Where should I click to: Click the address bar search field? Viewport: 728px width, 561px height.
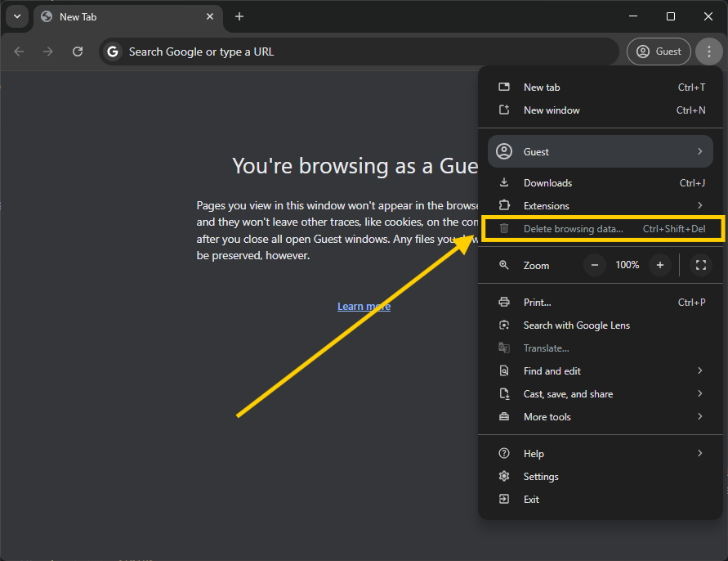pyautogui.click(x=360, y=52)
